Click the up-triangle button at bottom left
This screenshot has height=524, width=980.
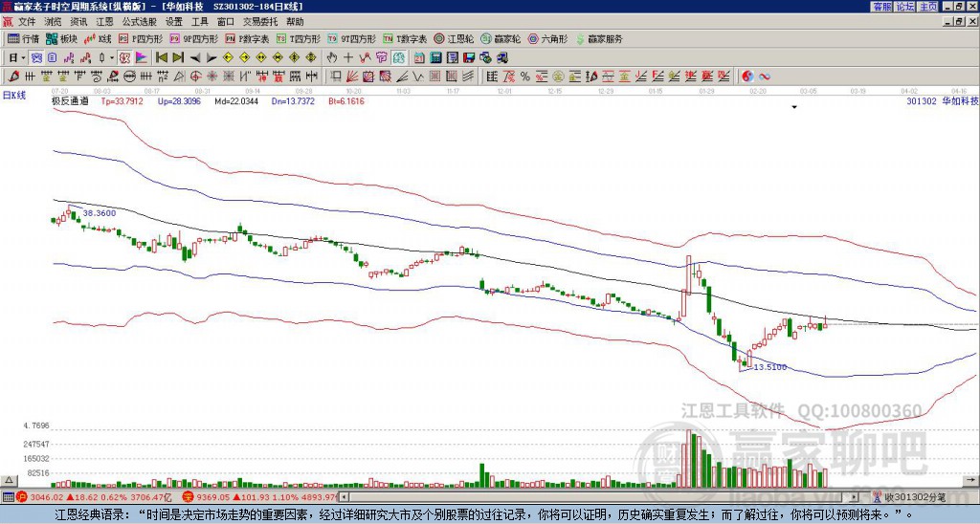[9, 480]
